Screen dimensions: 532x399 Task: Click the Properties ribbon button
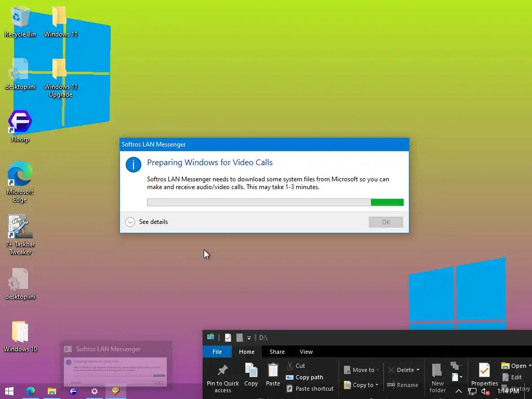tap(484, 375)
